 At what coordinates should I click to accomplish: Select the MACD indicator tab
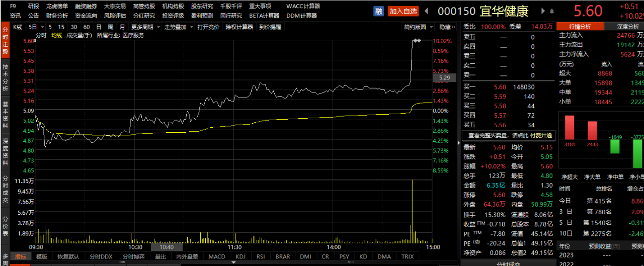tap(217, 256)
